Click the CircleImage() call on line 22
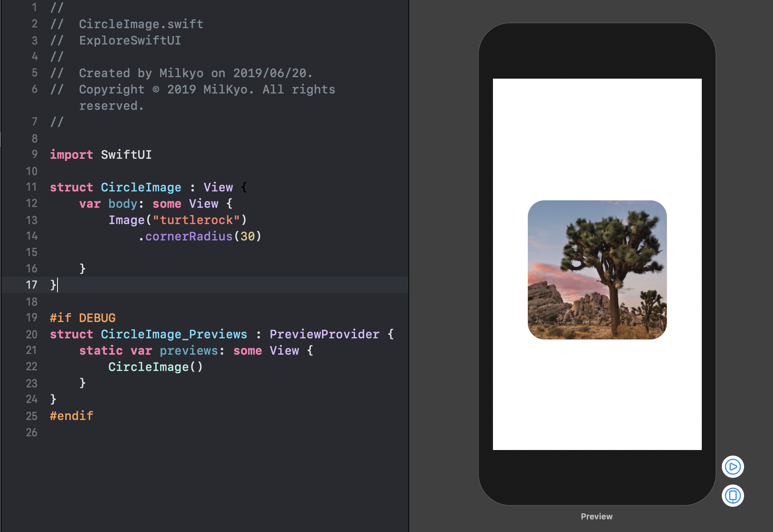The image size is (773, 532). click(155, 367)
